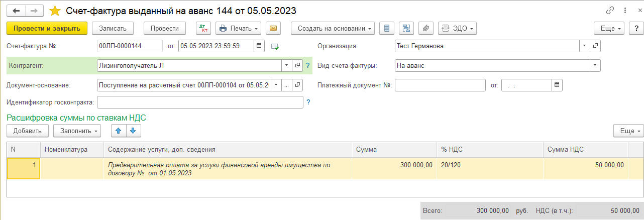The image size is (644, 220).
Task: Open the Дт/Кт postings icon
Action: [203, 28]
